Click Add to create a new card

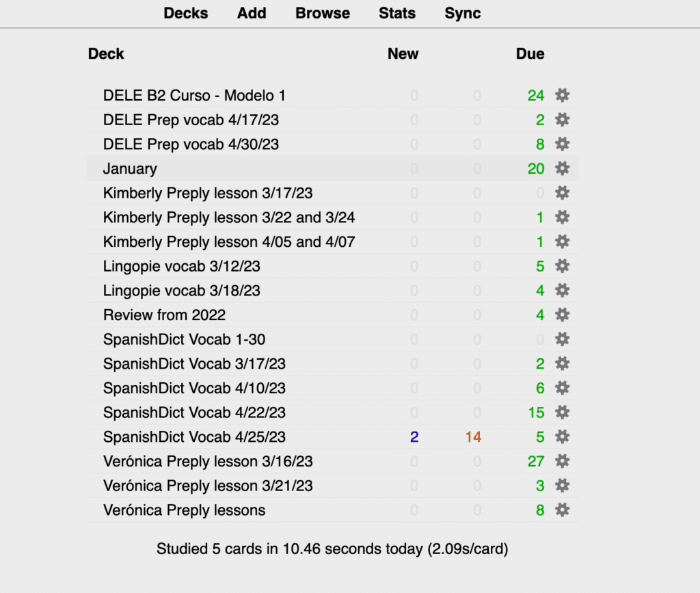point(251,13)
